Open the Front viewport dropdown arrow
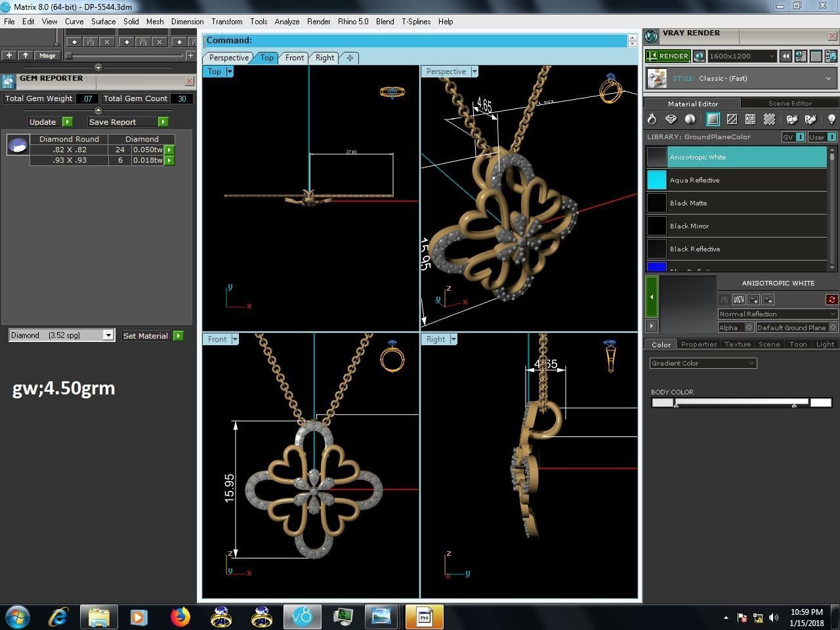This screenshot has width=840, height=630. [235, 339]
